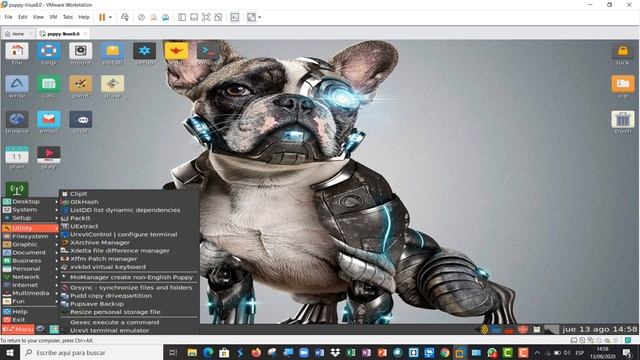Image resolution: width=640 pixels, height=360 pixels.
Task: Open Excel from Windows taskbar
Action: [351, 352]
